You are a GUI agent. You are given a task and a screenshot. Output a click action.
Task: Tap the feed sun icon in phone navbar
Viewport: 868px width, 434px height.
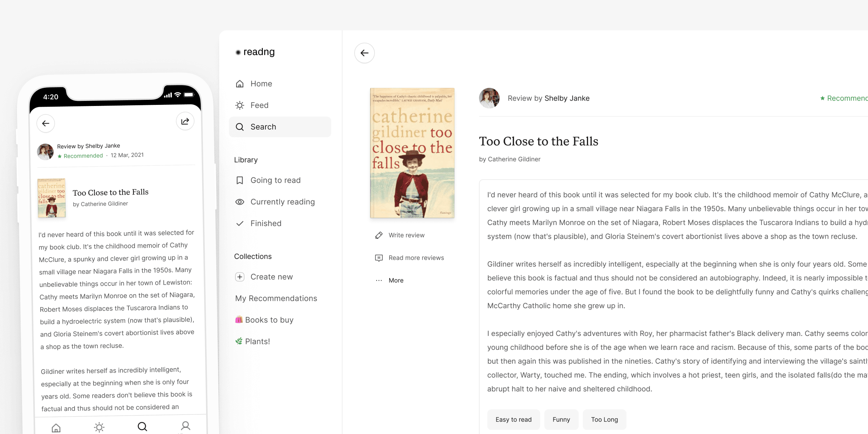99,427
